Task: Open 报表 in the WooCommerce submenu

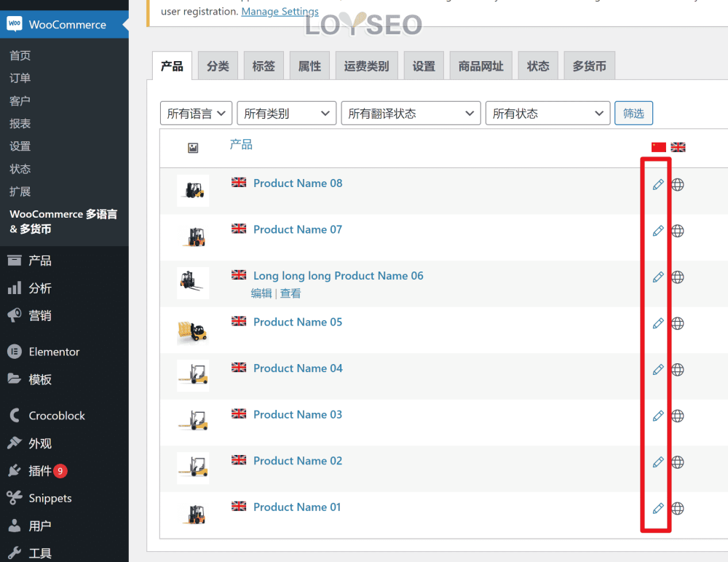Action: click(20, 124)
